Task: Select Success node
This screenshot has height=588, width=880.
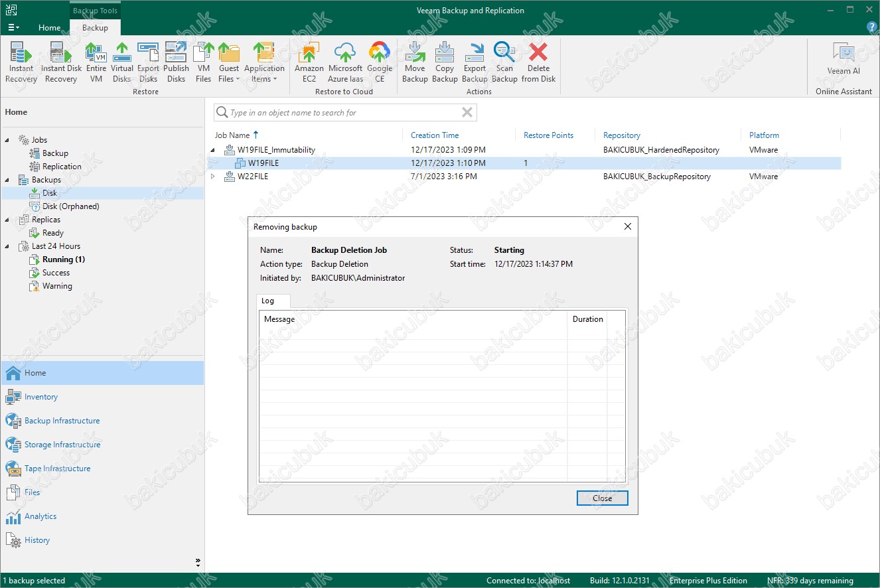Action: tap(56, 273)
